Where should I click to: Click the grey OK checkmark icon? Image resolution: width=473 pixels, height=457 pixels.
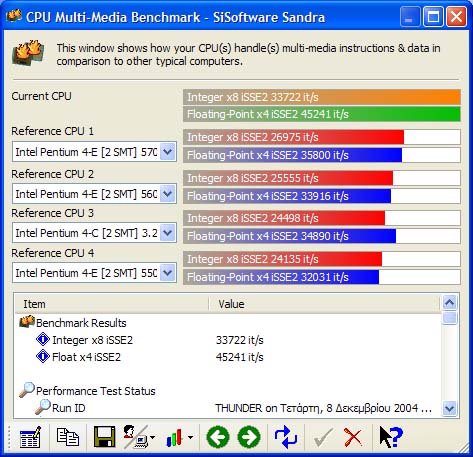tap(323, 437)
